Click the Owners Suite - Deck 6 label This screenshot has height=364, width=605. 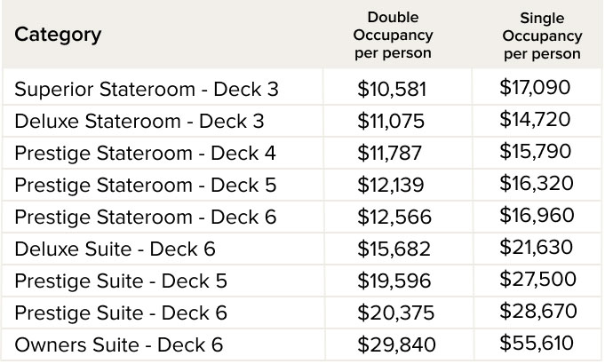point(118,344)
